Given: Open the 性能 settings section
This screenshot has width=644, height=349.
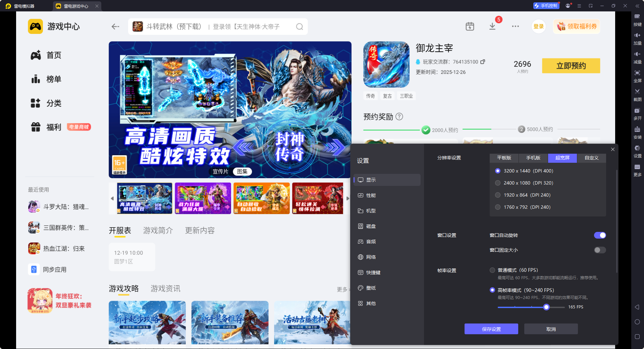Looking at the screenshot, I should 387,195.
